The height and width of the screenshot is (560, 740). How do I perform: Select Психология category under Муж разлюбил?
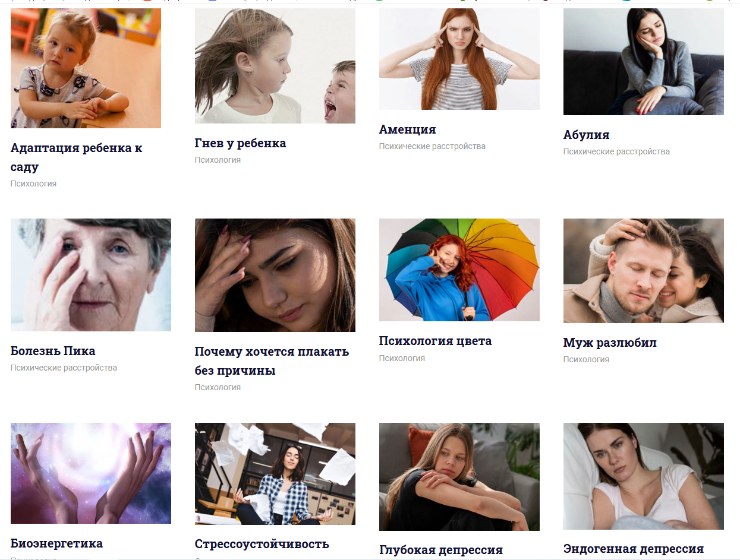586,360
